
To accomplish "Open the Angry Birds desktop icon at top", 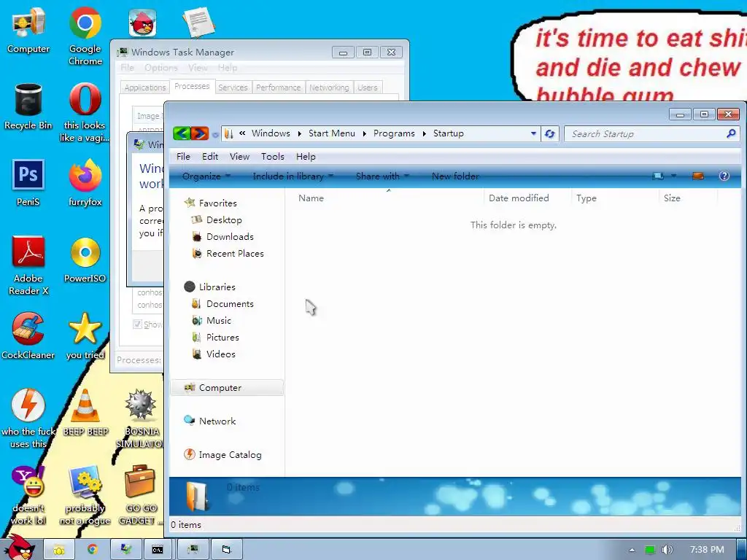I will click(142, 23).
